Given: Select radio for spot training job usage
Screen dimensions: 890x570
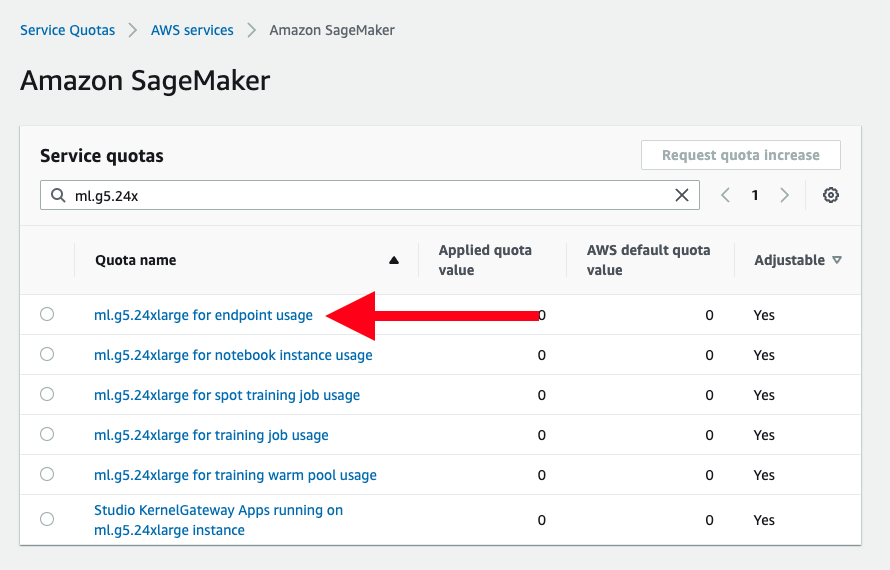Looking at the screenshot, I should click(47, 394).
